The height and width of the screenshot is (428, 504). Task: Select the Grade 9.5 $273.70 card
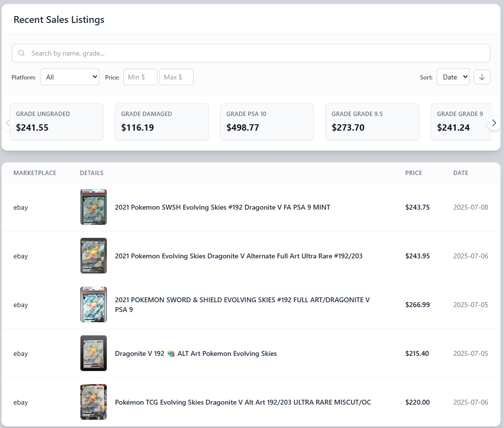(x=372, y=122)
